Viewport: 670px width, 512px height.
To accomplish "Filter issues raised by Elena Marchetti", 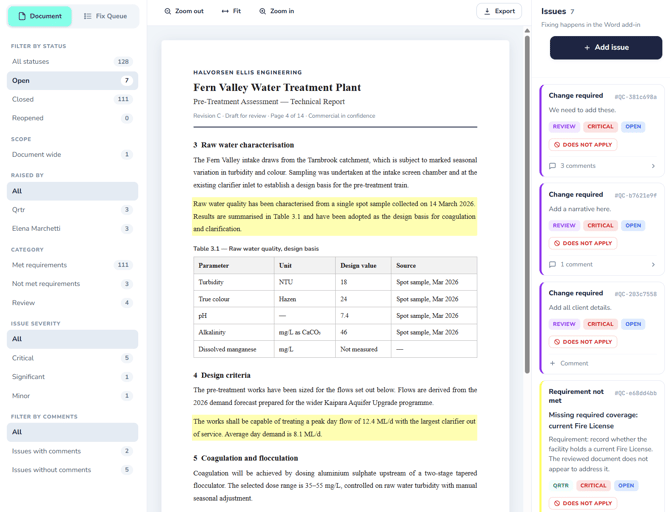I will (72, 228).
